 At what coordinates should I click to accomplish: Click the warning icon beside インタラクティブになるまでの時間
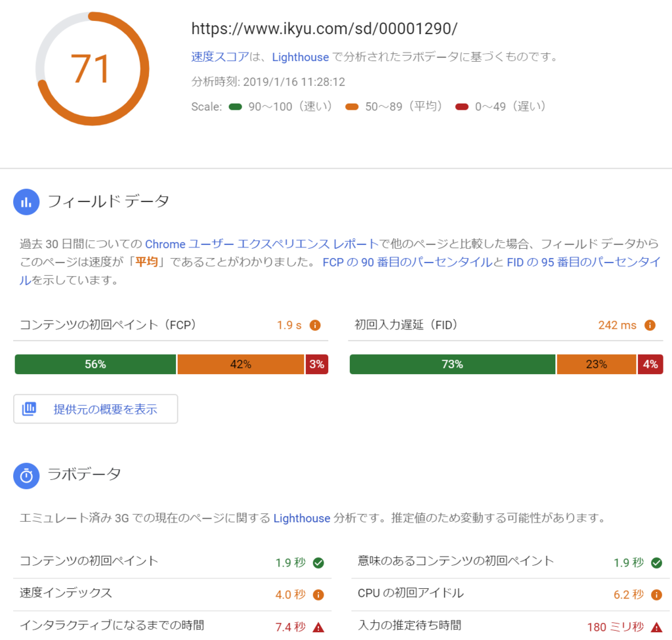coord(318,626)
